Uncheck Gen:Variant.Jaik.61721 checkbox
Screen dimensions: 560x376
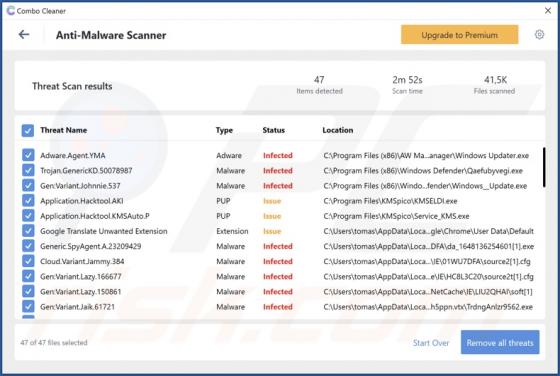[x=28, y=306]
